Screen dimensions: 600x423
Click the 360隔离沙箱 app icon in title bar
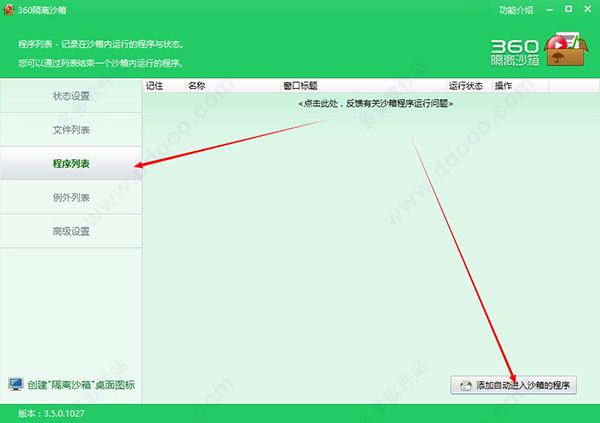click(9, 10)
